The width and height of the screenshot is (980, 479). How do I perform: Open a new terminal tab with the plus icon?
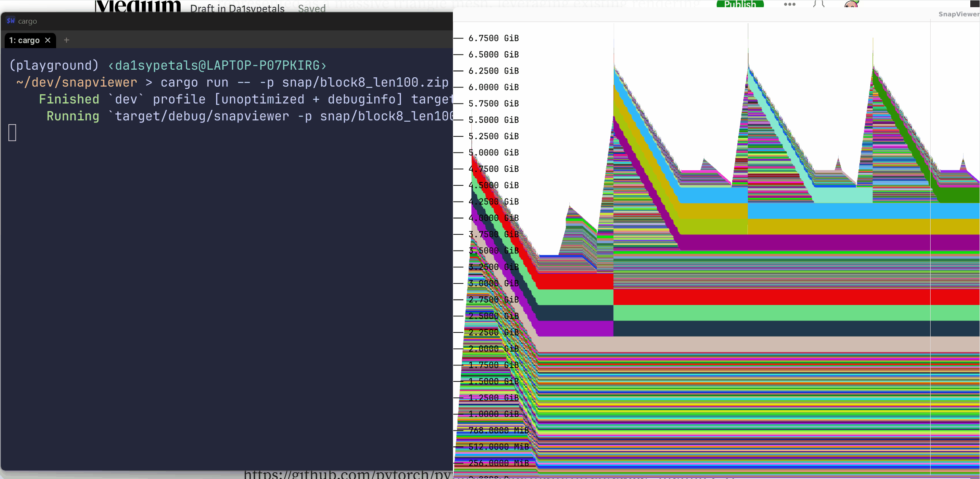pyautogui.click(x=66, y=40)
